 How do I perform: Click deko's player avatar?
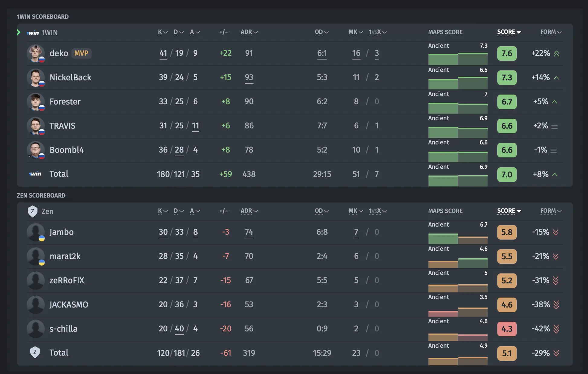[36, 53]
